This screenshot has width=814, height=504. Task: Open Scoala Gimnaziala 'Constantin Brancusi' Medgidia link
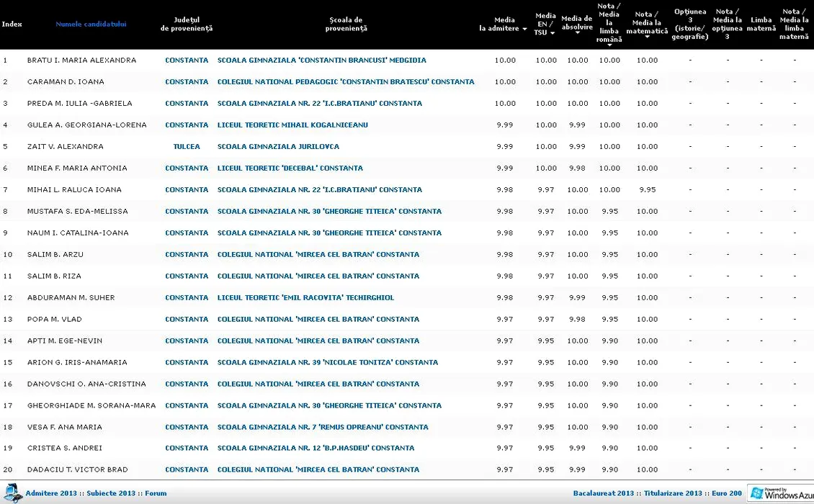coord(321,60)
